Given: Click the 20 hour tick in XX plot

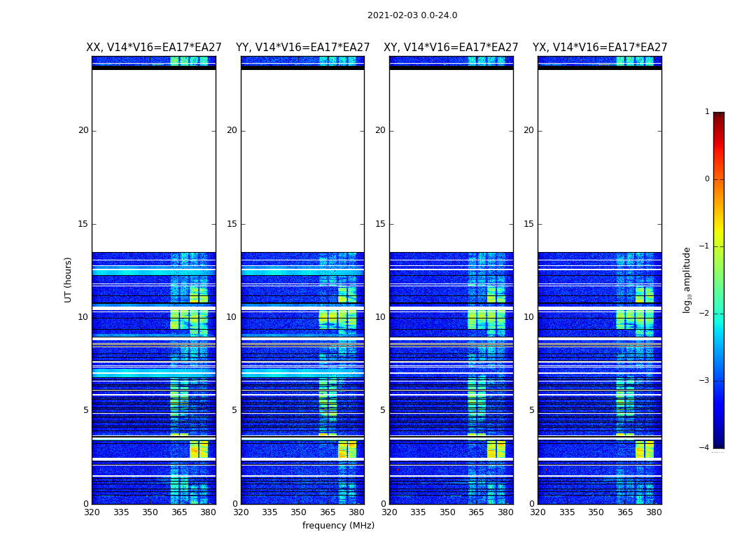Looking at the screenshot, I should pos(83,130).
